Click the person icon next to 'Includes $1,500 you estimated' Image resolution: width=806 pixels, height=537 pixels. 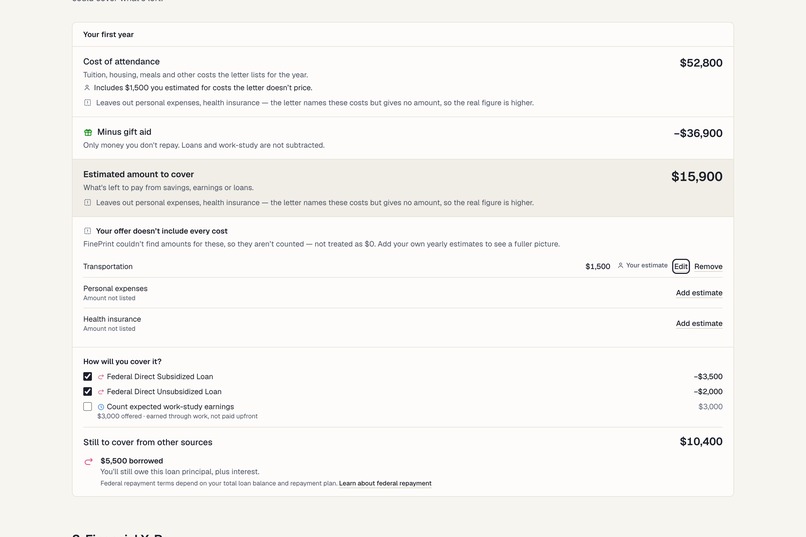point(87,88)
